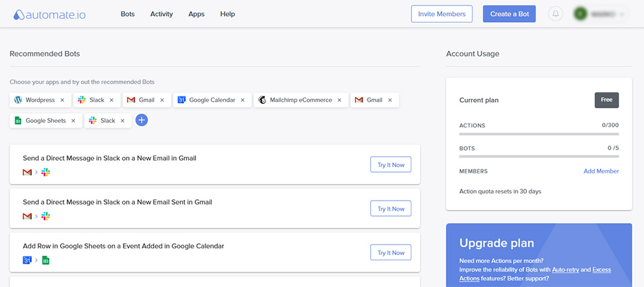
Task: Click the Wordpress chip label
Action: [x=40, y=100]
